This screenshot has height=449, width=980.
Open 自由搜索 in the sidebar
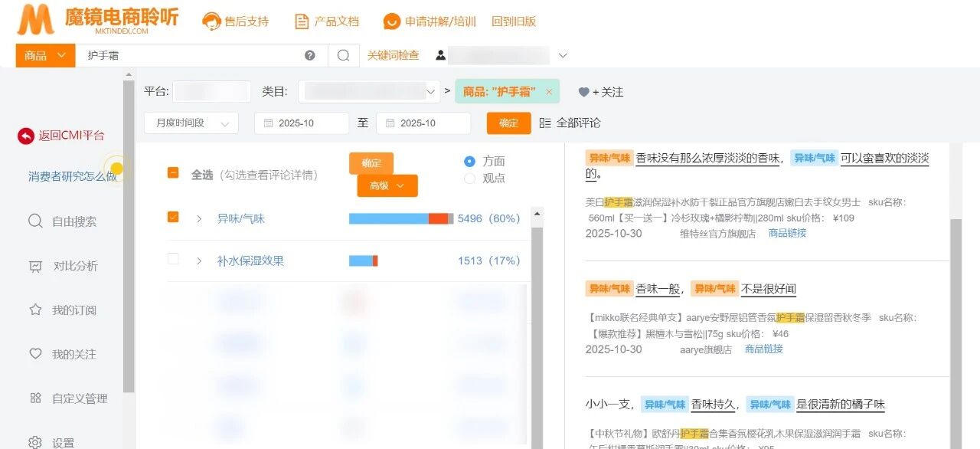pyautogui.click(x=73, y=221)
